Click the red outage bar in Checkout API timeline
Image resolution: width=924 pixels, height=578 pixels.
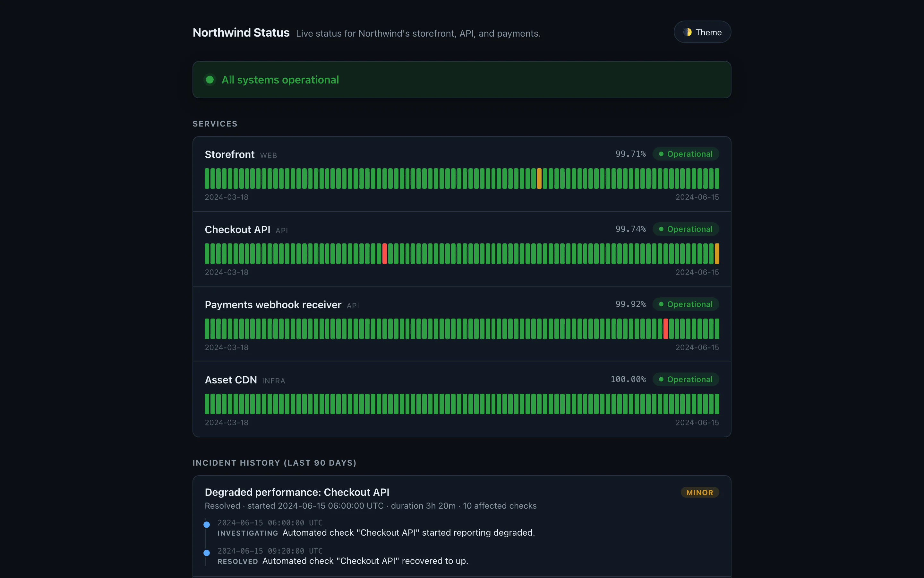pos(384,254)
